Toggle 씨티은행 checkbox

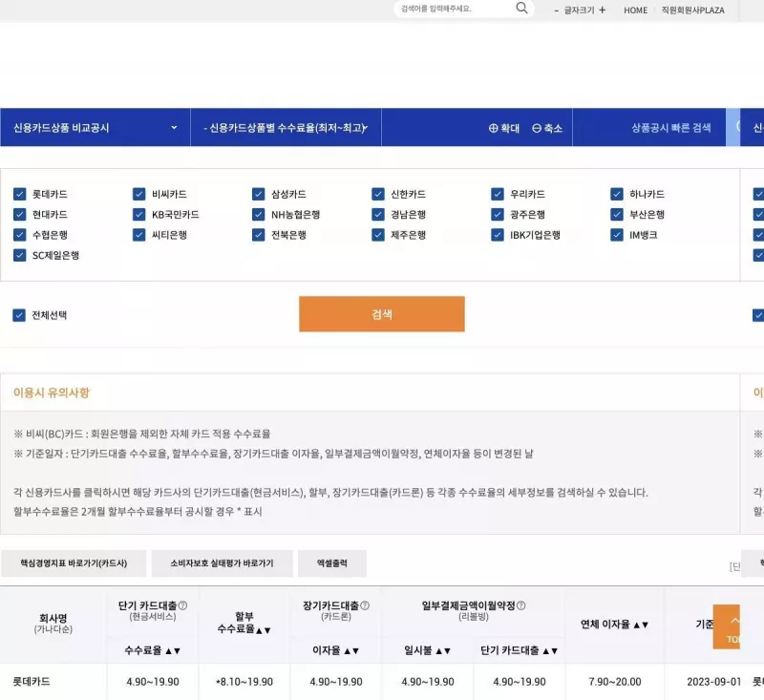[x=138, y=235]
